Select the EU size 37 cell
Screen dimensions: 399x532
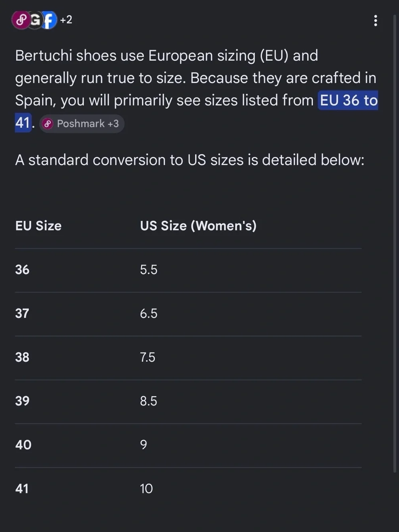[x=22, y=314]
